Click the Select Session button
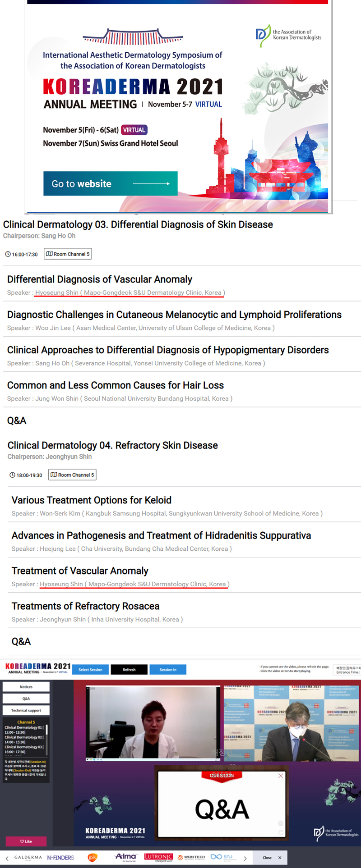The height and width of the screenshot is (868, 361). coord(90,670)
